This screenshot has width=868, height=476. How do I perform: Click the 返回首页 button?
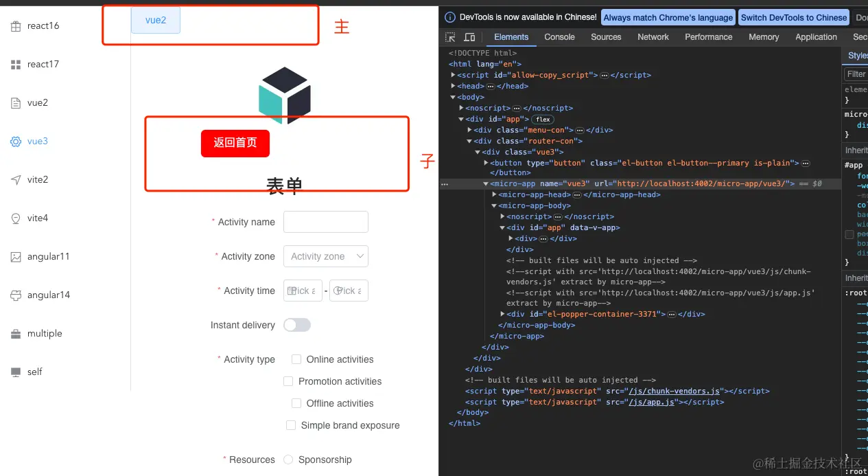pos(235,144)
